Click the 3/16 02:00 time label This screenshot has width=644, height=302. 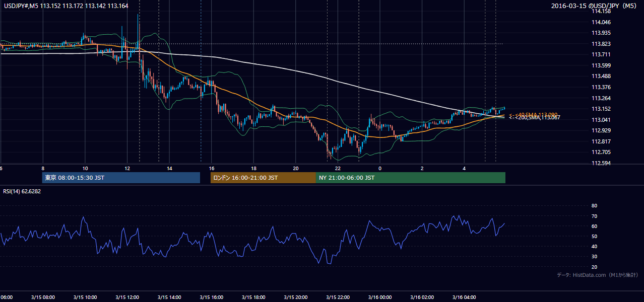(x=422, y=297)
